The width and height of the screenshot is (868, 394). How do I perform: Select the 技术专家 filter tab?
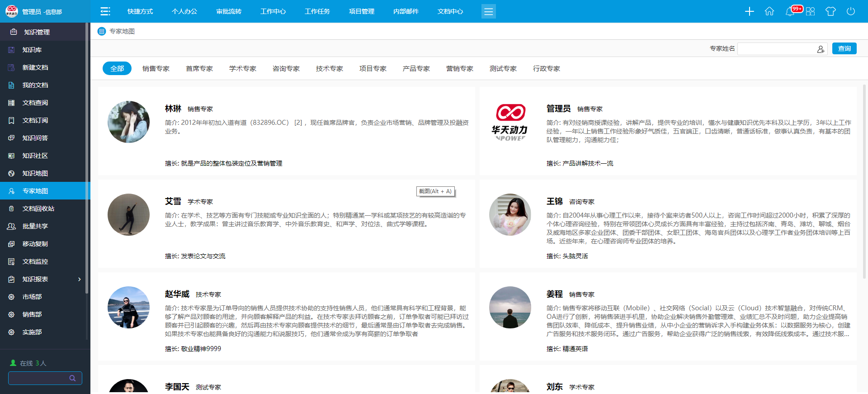point(329,69)
